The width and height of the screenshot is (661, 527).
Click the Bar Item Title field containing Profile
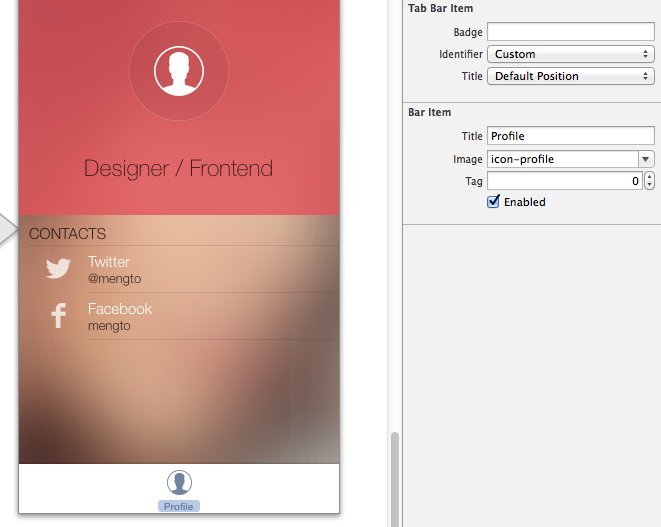coord(570,136)
